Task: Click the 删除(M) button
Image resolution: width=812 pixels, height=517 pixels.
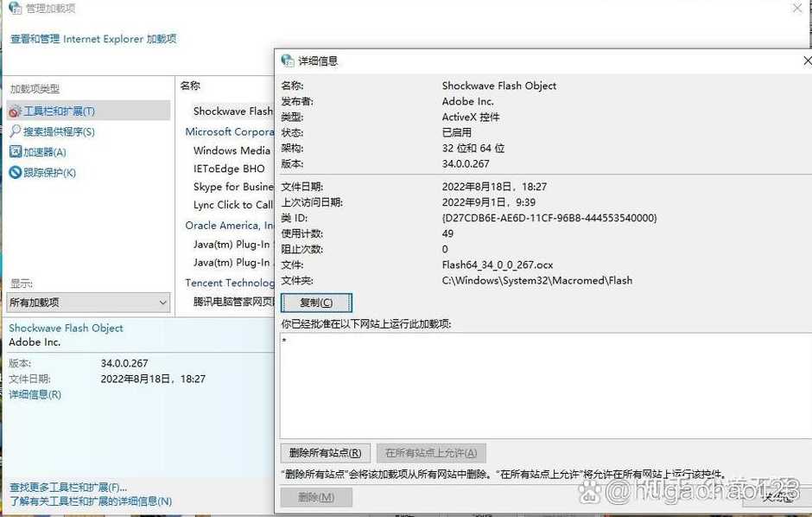Action: point(316,497)
